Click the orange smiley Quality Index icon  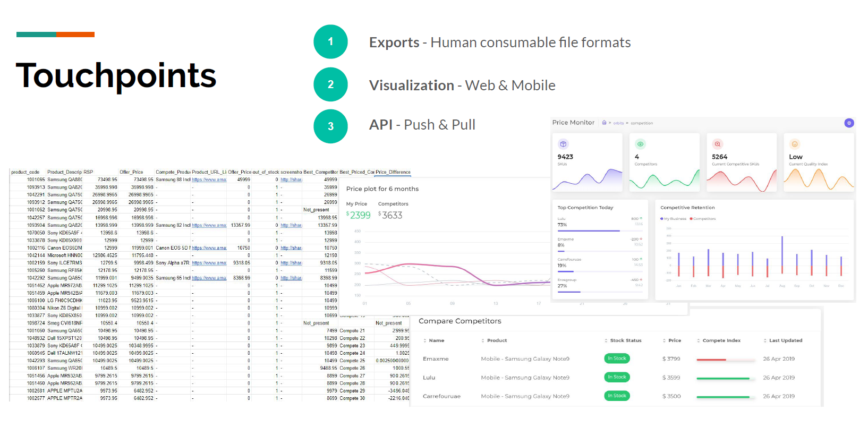(795, 144)
